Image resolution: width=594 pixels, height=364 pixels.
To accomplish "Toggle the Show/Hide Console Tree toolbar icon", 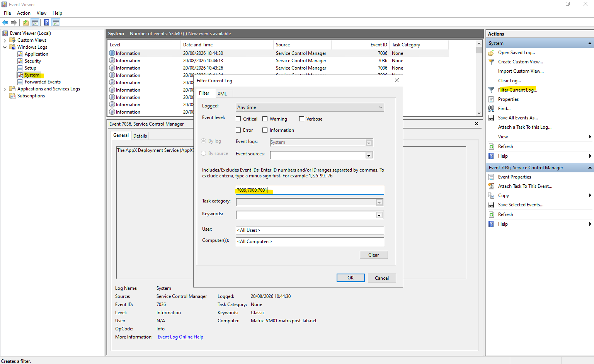I will [35, 22].
